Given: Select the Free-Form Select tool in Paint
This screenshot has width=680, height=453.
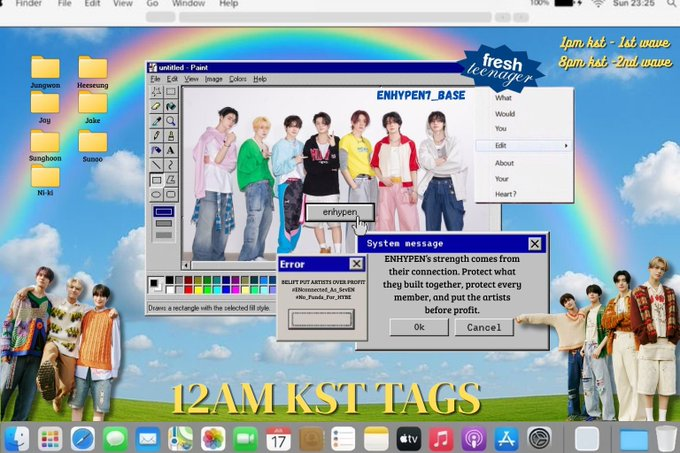Looking at the screenshot, I should (x=156, y=91).
